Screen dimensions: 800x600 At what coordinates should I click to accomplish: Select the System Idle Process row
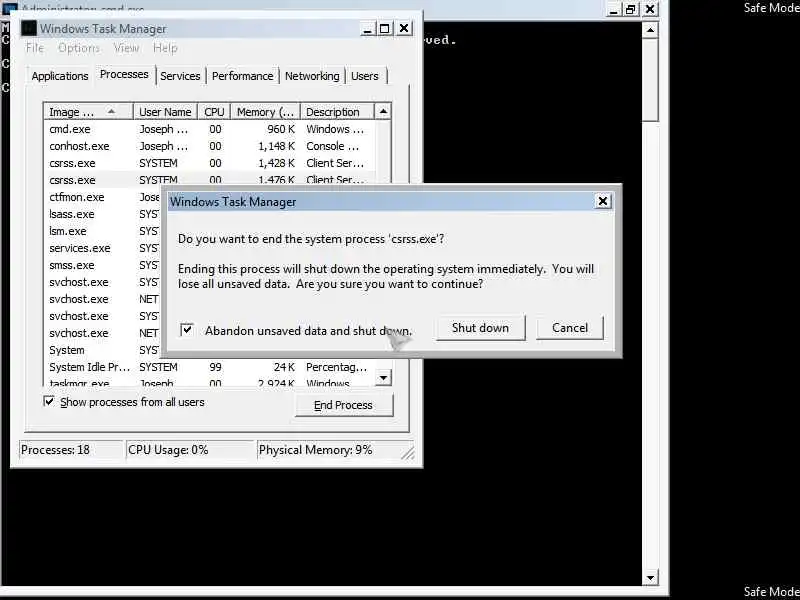(210, 367)
